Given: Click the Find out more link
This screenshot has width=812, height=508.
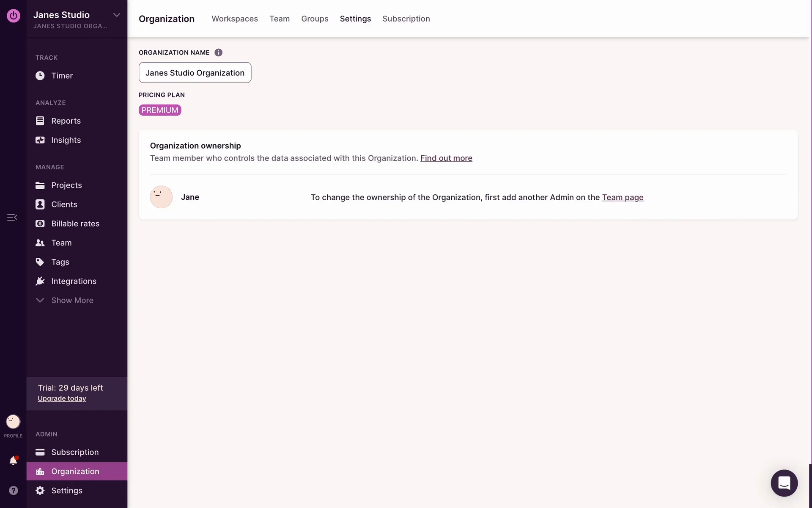Looking at the screenshot, I should (x=446, y=158).
